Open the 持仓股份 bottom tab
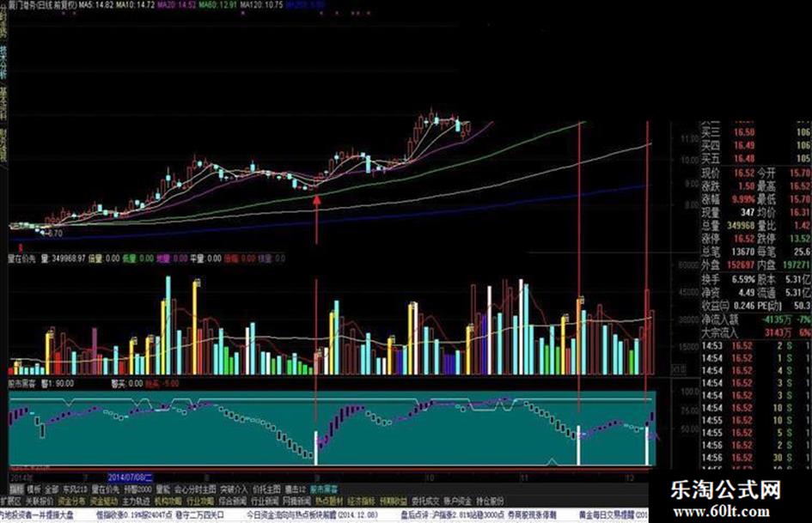The image size is (812, 523). click(x=490, y=502)
